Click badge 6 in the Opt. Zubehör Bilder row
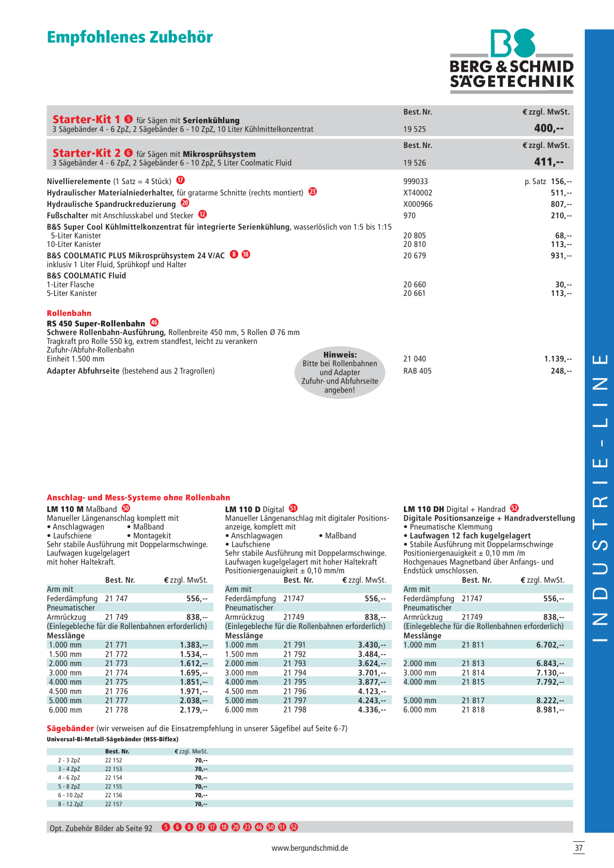This screenshot has width=614, height=868. pos(177,827)
